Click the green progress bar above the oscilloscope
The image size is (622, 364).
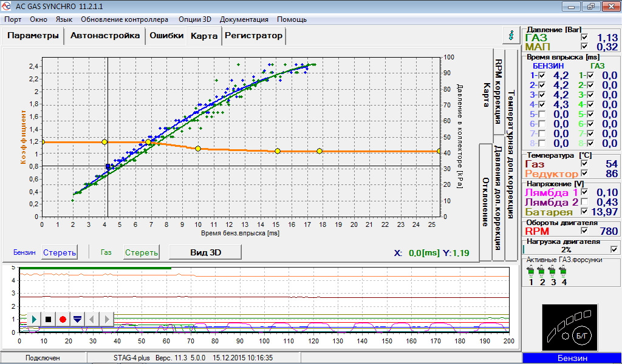[95, 268]
